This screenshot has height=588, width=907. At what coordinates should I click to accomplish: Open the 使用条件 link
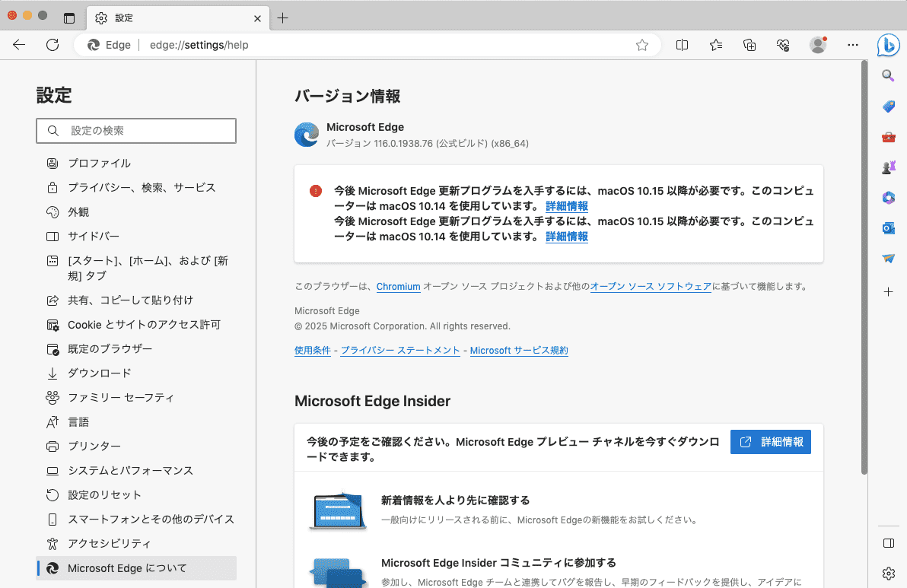(313, 351)
